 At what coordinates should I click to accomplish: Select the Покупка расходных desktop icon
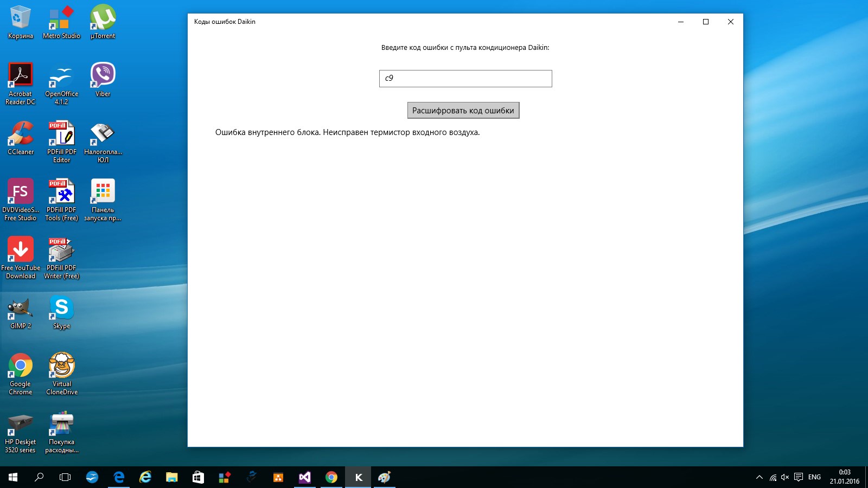pos(61,432)
